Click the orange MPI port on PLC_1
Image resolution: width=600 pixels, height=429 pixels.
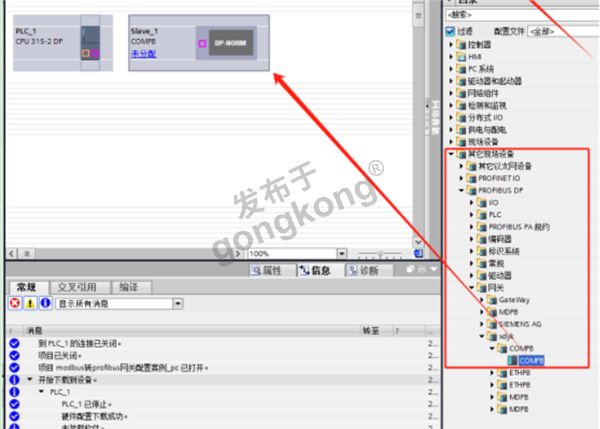tap(86, 54)
